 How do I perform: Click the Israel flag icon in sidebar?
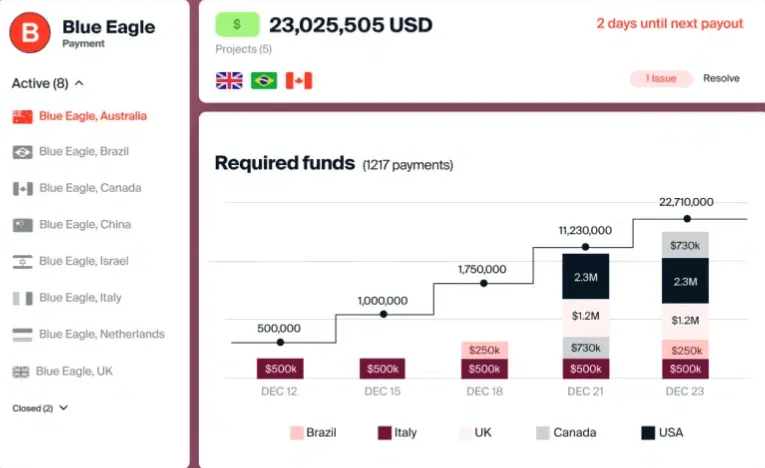pos(22,262)
